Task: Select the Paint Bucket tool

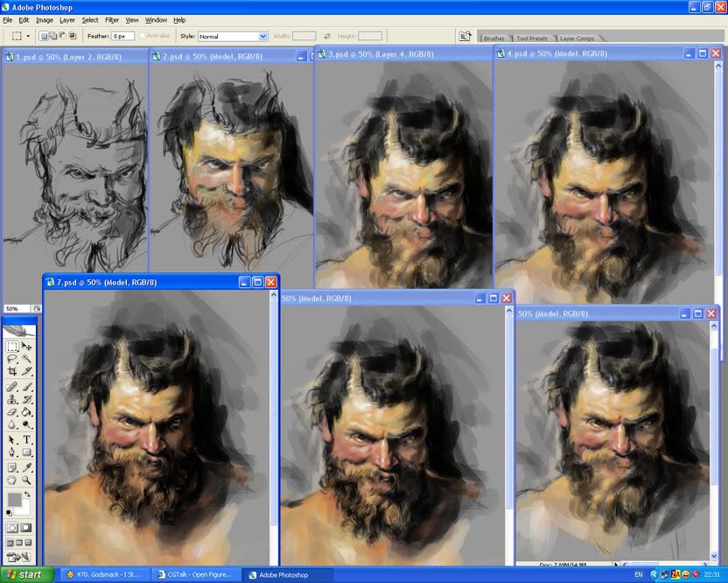Action: (x=27, y=412)
